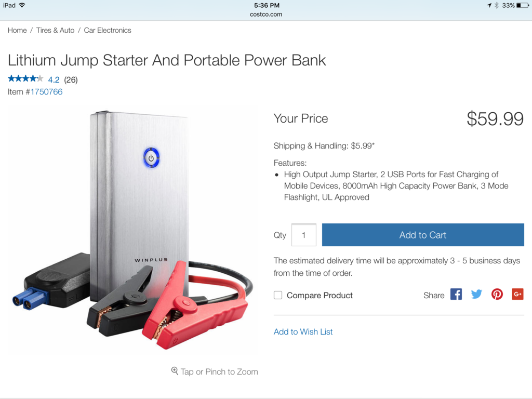Focus the Qty quantity field
Screen dimensions: 532x399
coord(304,235)
